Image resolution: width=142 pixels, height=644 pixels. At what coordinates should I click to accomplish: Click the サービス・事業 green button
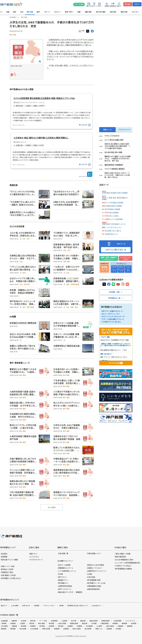79,5
